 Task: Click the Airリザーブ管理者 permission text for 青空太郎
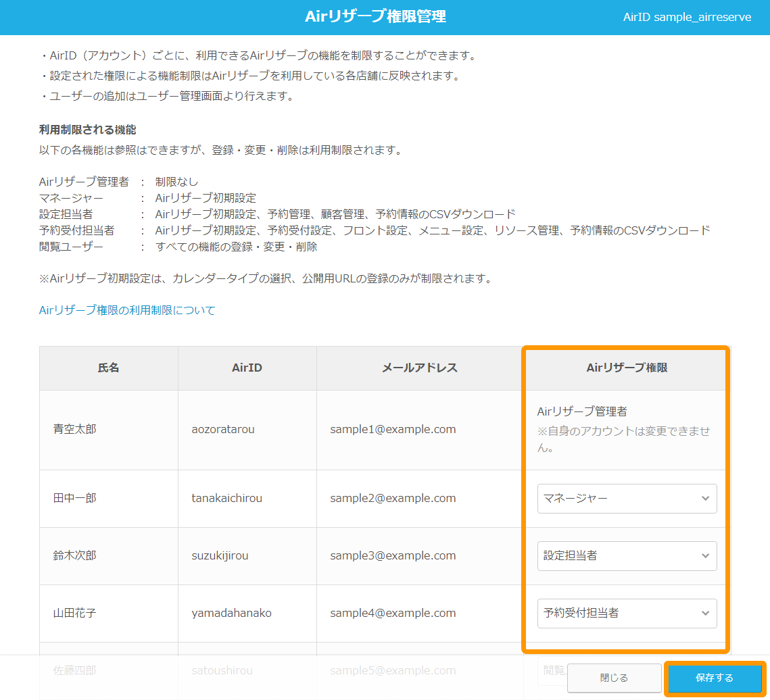[x=582, y=411]
